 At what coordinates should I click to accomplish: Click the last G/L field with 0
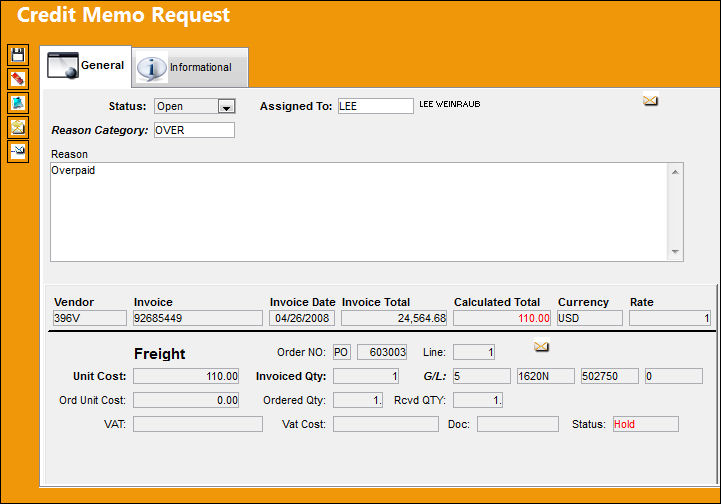pos(674,376)
